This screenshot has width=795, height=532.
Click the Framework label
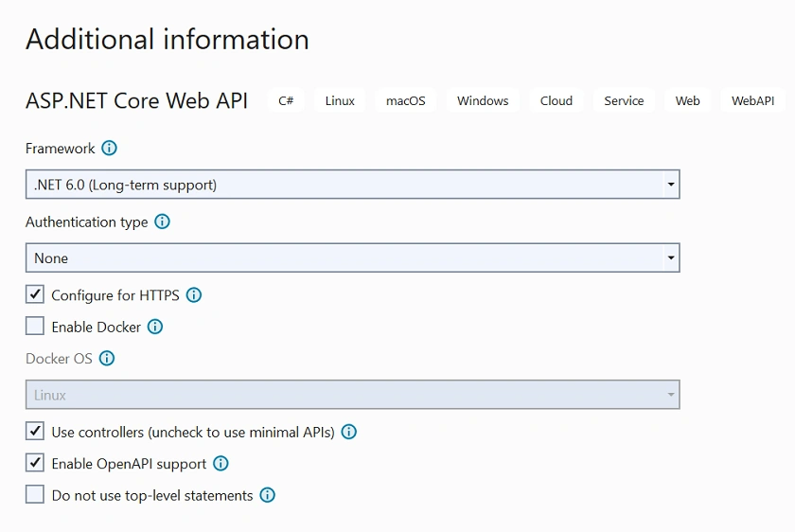click(60, 148)
